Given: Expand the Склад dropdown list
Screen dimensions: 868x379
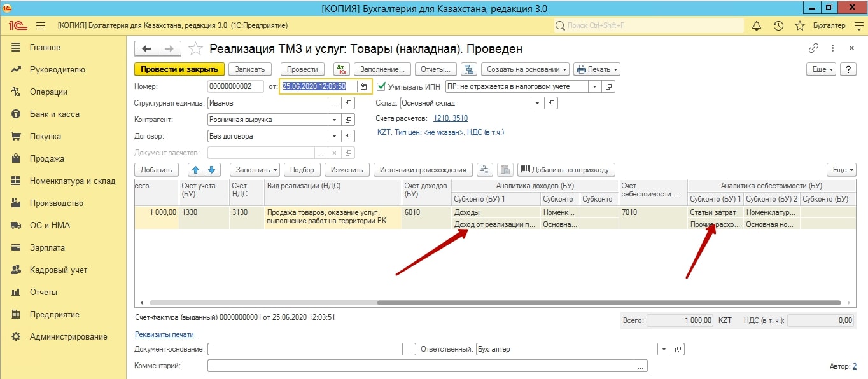Looking at the screenshot, I should pos(538,103).
